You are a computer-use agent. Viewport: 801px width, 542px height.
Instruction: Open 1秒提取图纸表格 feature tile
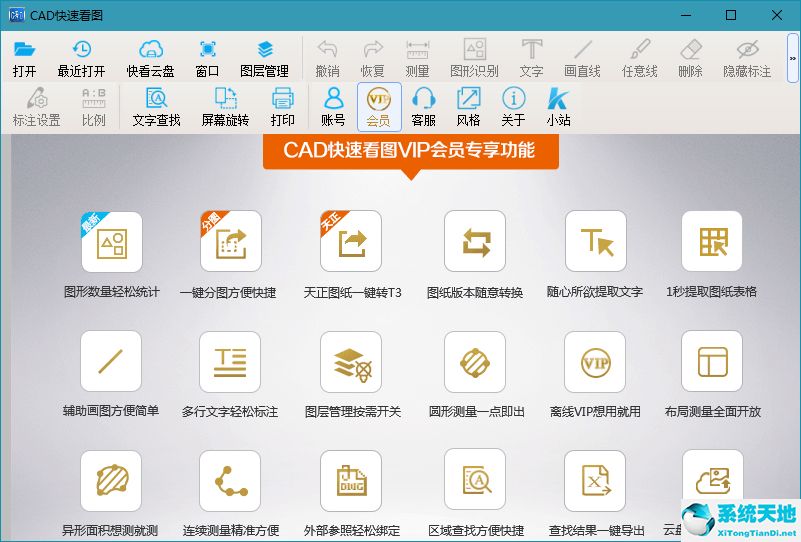pos(712,241)
